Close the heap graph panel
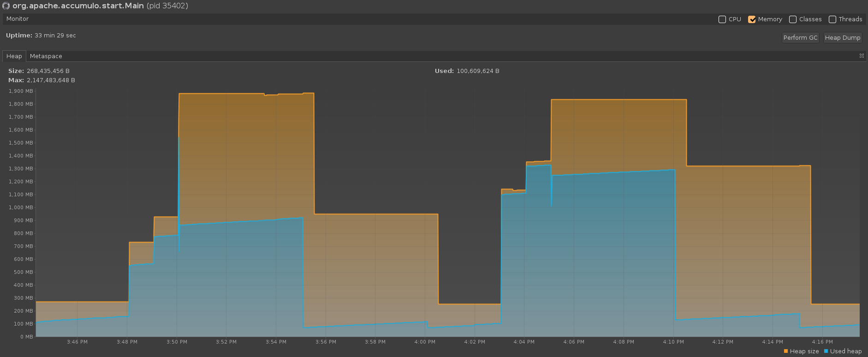 pyautogui.click(x=861, y=56)
